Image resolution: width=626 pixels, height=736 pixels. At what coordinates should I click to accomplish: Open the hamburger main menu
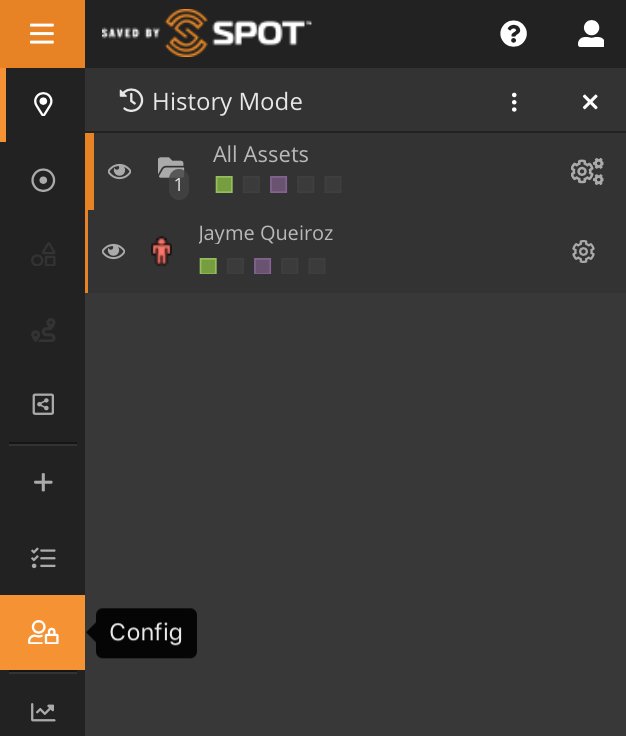42,34
